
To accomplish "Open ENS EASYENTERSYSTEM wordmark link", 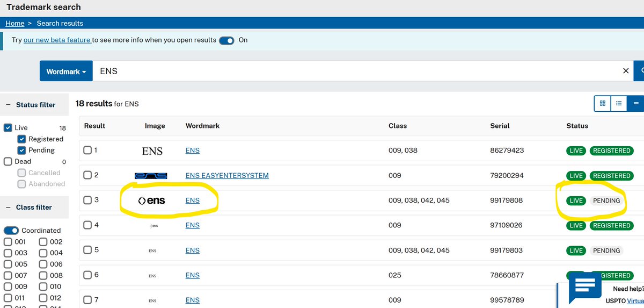I will point(227,175).
